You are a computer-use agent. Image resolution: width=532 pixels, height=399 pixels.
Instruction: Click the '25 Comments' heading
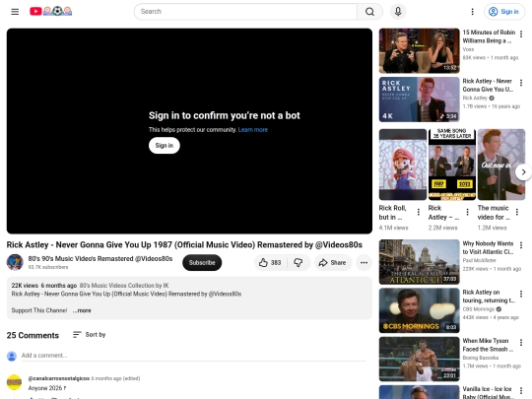pyautogui.click(x=33, y=335)
